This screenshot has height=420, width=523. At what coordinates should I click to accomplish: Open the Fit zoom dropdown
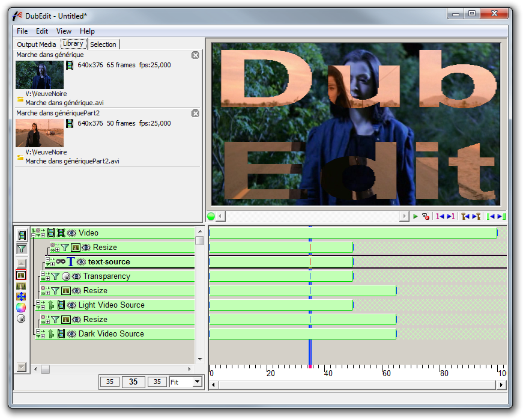[197, 382]
